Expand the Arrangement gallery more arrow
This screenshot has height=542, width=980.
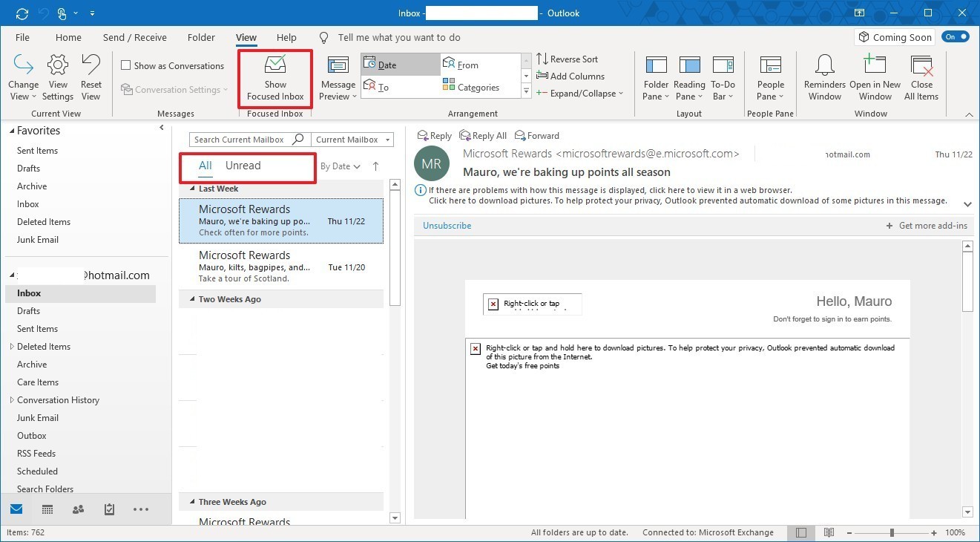526,92
